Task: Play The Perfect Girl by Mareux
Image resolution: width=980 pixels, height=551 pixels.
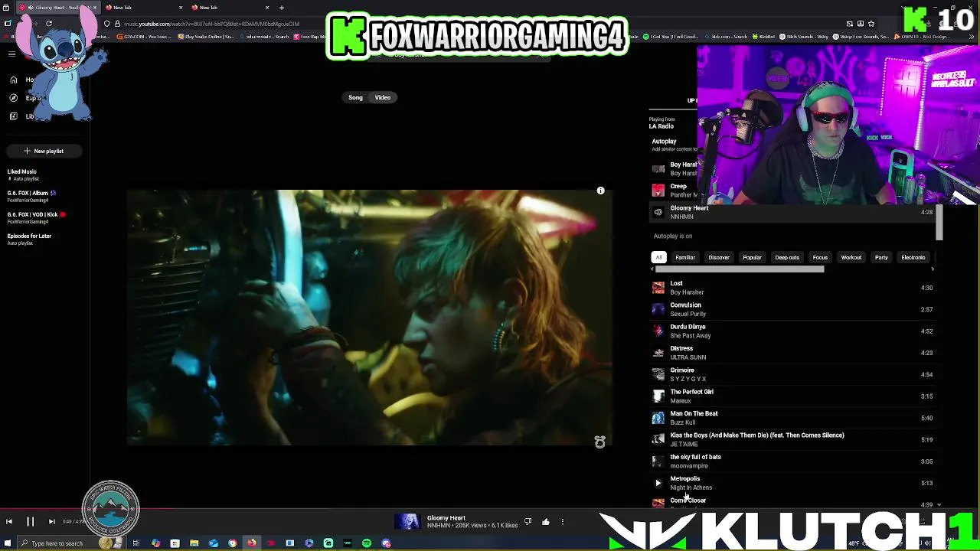Action: 792,396
